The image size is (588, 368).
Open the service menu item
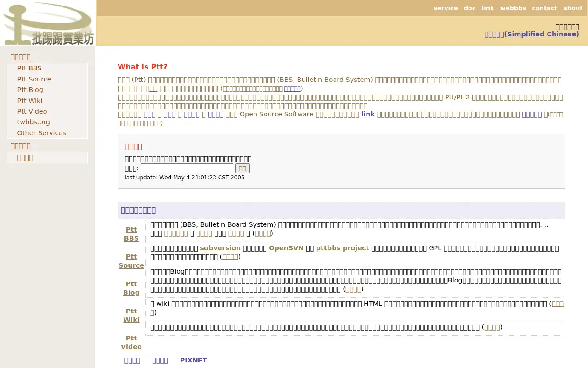pyautogui.click(x=446, y=8)
